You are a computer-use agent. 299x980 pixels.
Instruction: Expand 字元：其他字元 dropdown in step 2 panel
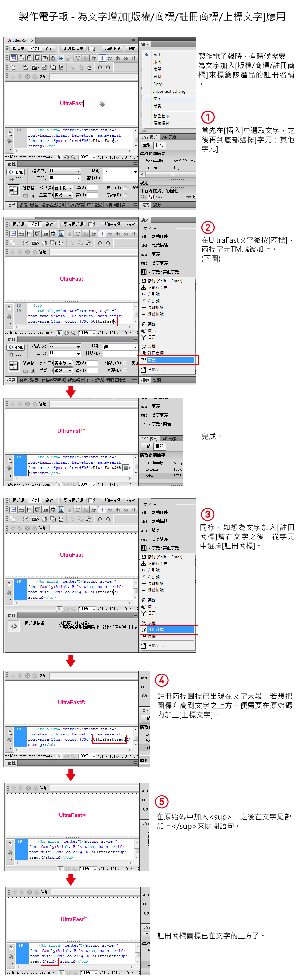160,272
